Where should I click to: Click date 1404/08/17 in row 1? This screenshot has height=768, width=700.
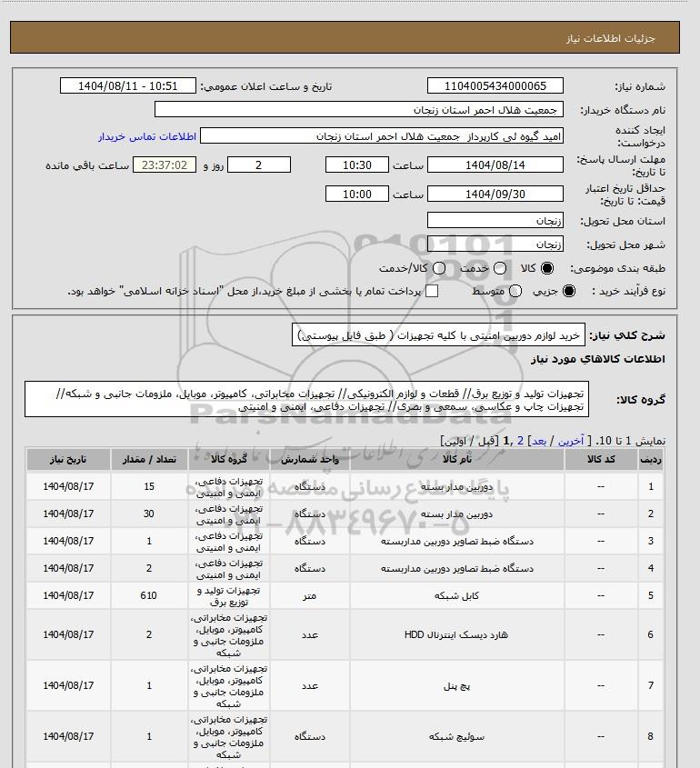pyautogui.click(x=68, y=486)
